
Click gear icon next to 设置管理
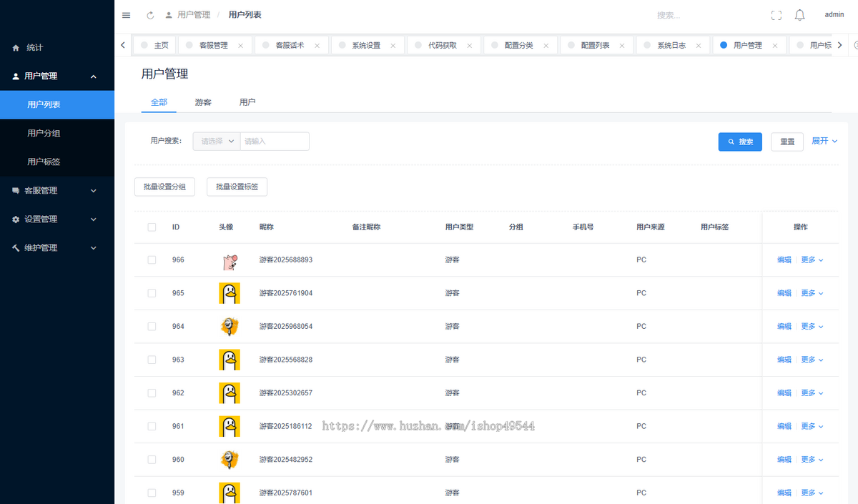tap(16, 219)
